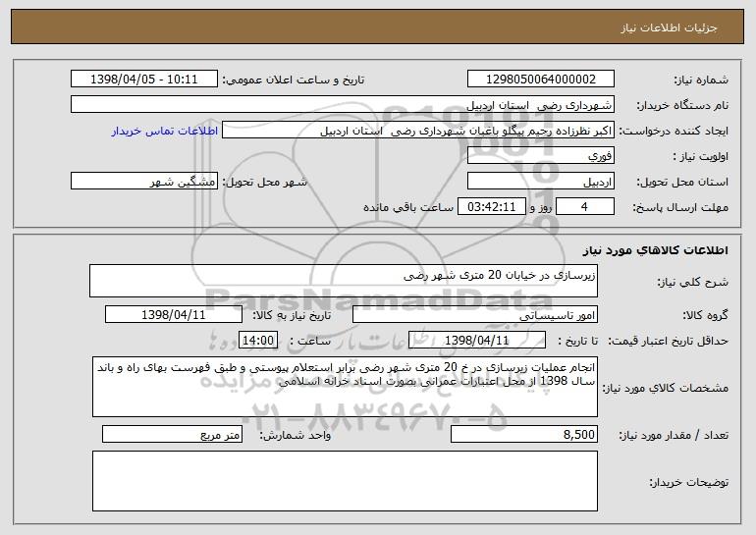Image resolution: width=756 pixels, height=535 pixels.
Task: Select the header title جزئیات اطلاعات نیاز
Action: [669, 27]
